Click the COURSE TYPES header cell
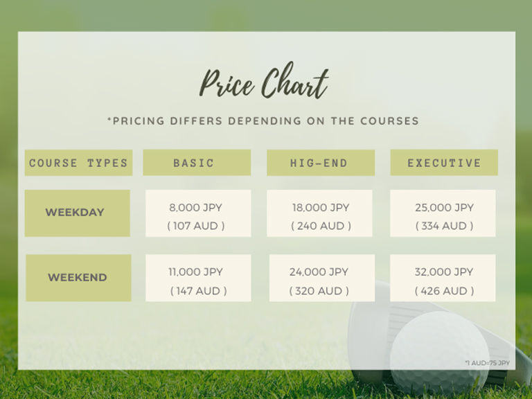The width and height of the screenshot is (532, 399). (x=78, y=163)
